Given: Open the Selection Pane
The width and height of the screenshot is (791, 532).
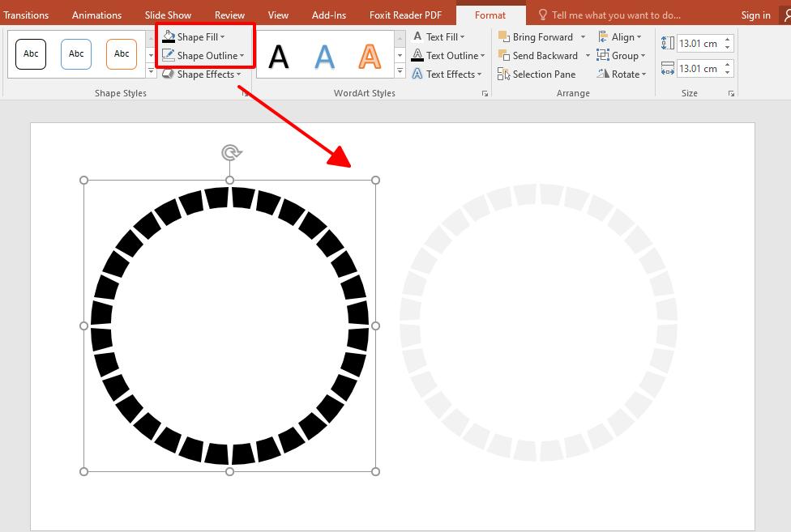Looking at the screenshot, I should pos(537,74).
